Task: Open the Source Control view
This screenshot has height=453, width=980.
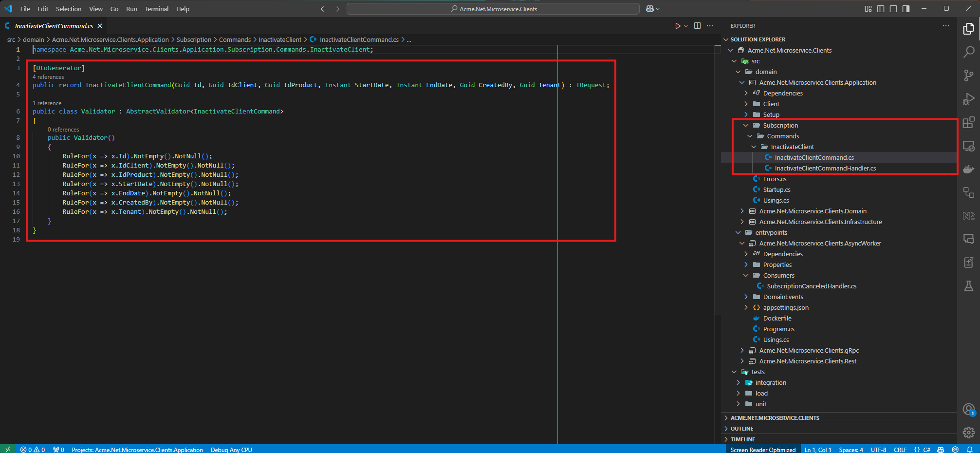Action: [x=969, y=75]
